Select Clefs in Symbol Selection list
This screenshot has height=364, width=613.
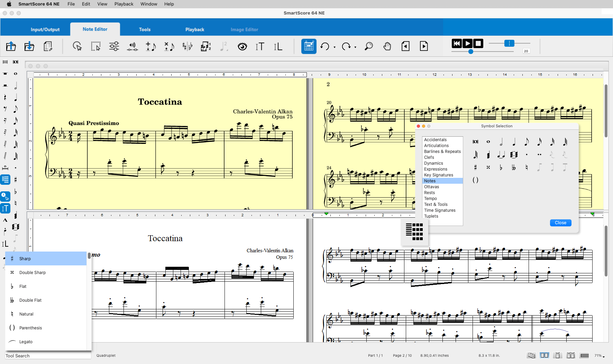pyautogui.click(x=442, y=157)
